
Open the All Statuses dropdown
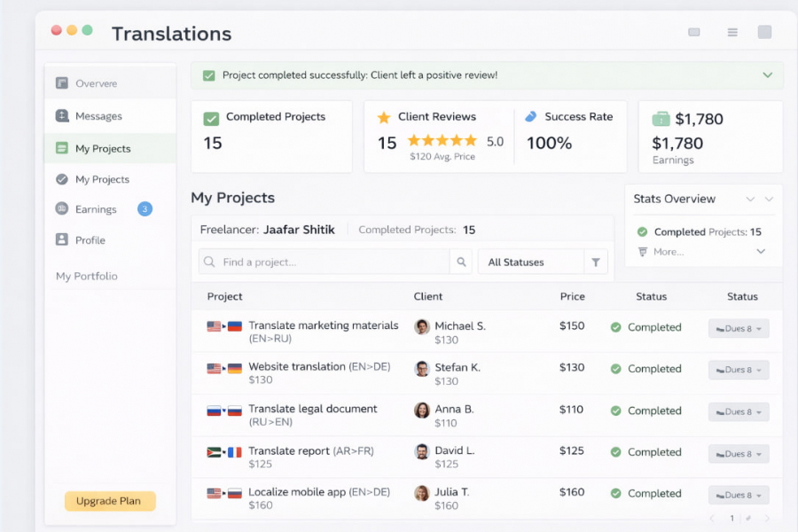(530, 262)
